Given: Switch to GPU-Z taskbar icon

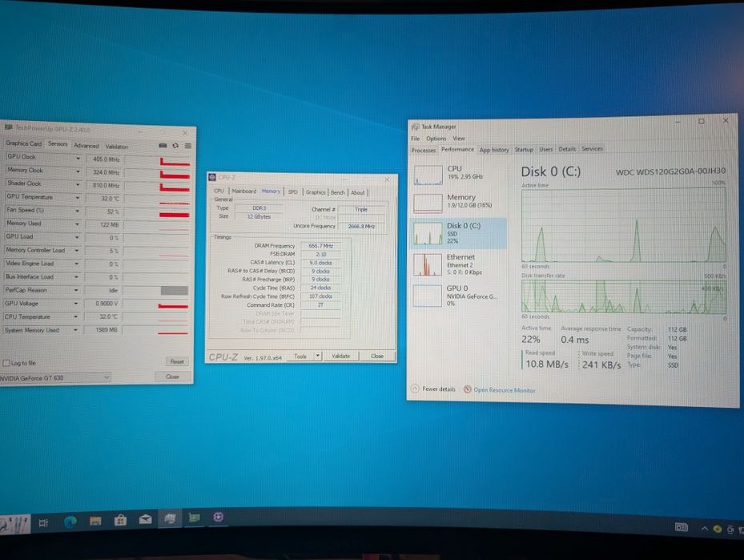Looking at the screenshot, I should (x=194, y=518).
